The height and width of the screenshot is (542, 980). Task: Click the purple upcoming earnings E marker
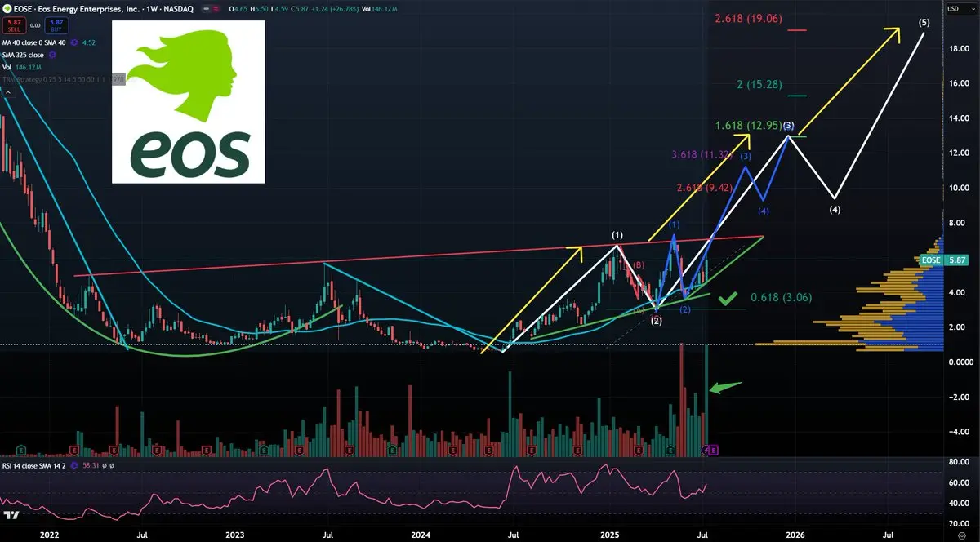pos(714,451)
